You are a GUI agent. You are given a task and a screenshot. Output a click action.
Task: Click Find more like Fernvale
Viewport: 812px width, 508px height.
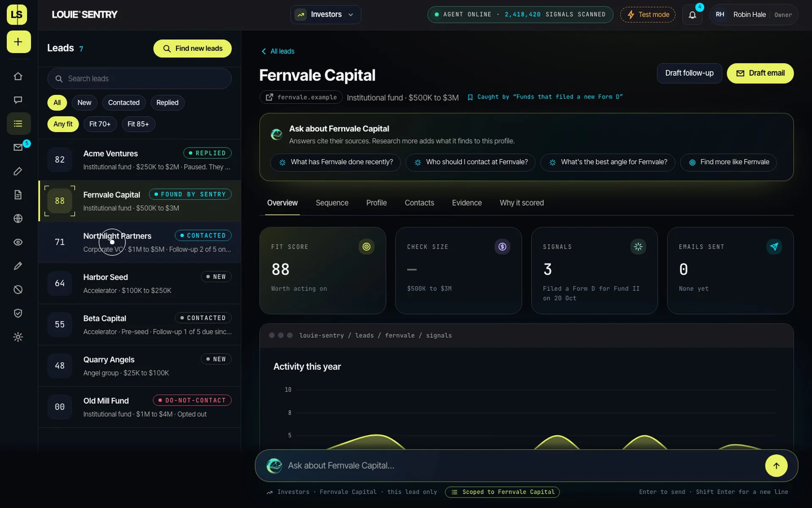[728, 162]
